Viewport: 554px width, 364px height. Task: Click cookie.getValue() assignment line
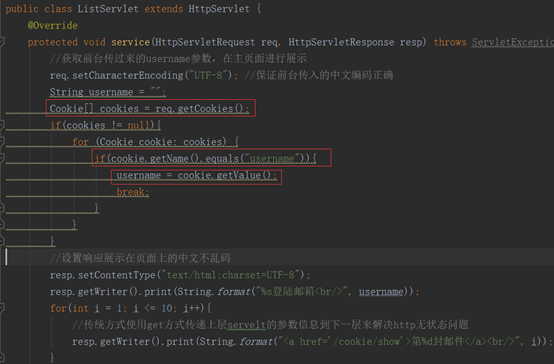pos(197,175)
